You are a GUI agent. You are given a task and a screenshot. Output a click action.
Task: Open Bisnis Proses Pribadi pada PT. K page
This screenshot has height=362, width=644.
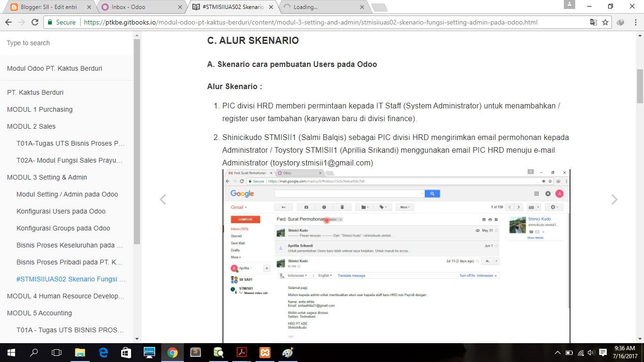(70, 262)
